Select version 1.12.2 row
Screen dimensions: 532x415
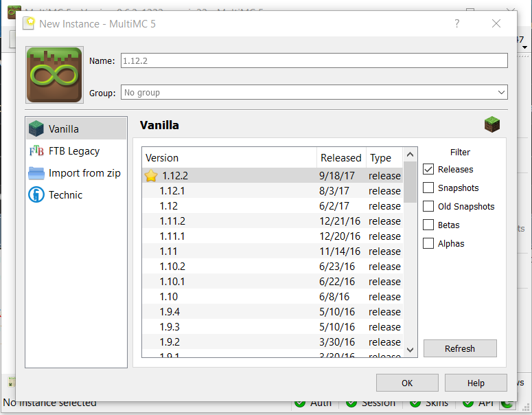click(x=273, y=176)
